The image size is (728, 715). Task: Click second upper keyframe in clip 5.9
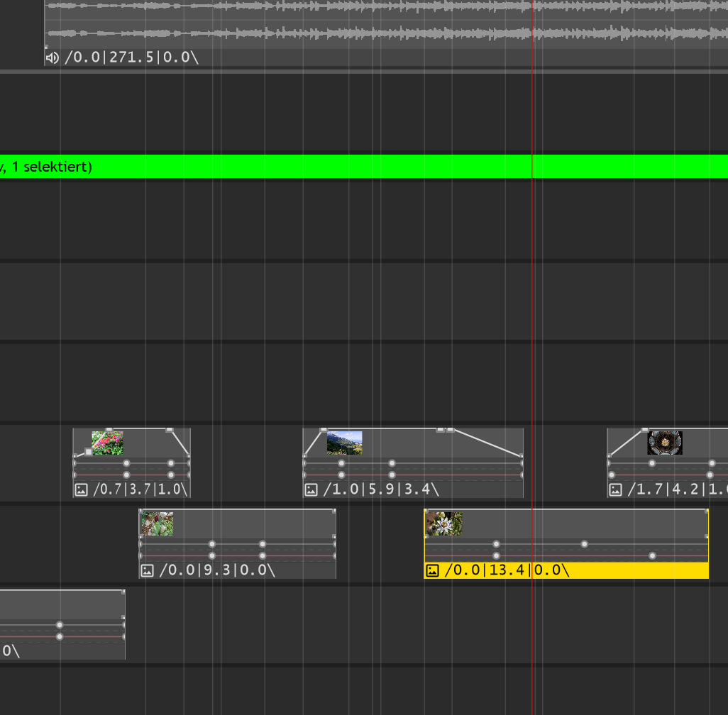392,463
